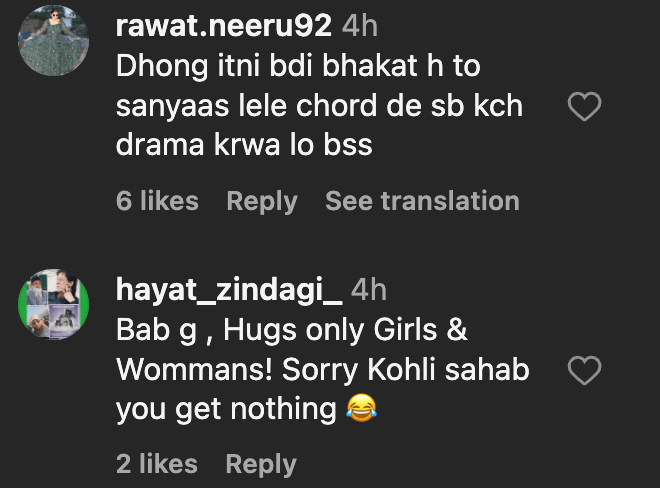Visit the hayat_zindagi_ username link
Viewport: 660px width, 488px height.
(229, 291)
